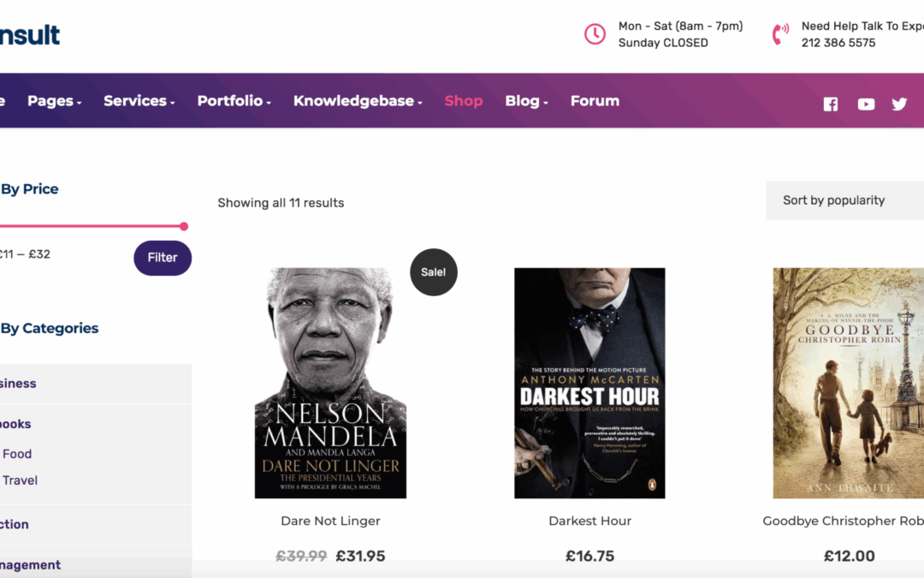Click the price slider right handle
The width and height of the screenshot is (924, 578).
pos(184,226)
